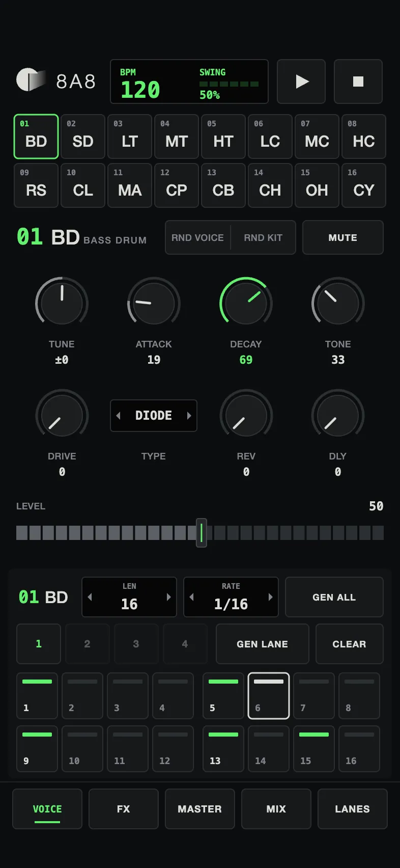Increase LEN with the right arrow
The width and height of the screenshot is (400, 868).
(168, 597)
